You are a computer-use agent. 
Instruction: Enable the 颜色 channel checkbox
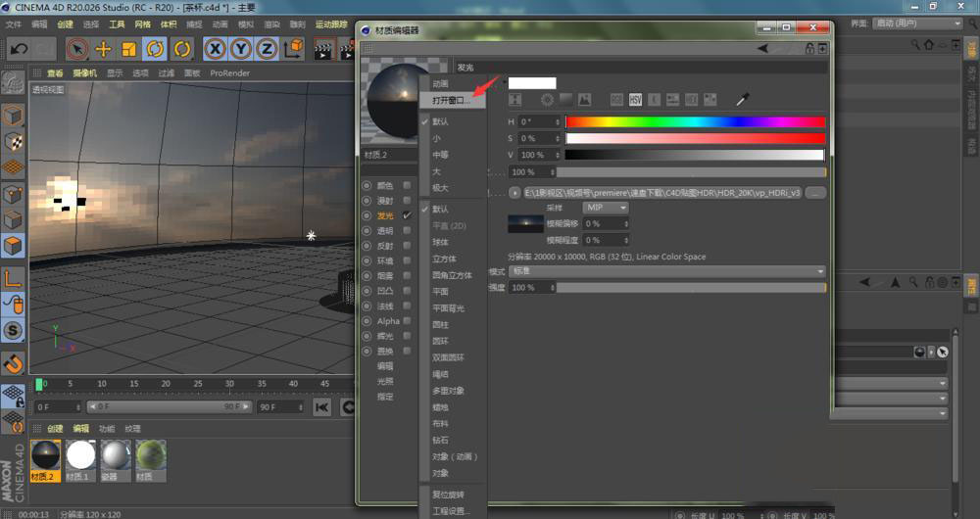pos(407,185)
